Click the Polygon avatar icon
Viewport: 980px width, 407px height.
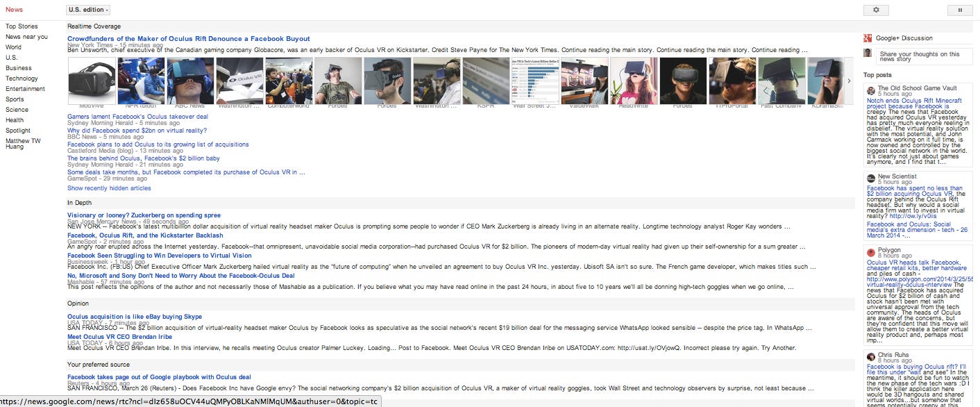tap(871, 253)
